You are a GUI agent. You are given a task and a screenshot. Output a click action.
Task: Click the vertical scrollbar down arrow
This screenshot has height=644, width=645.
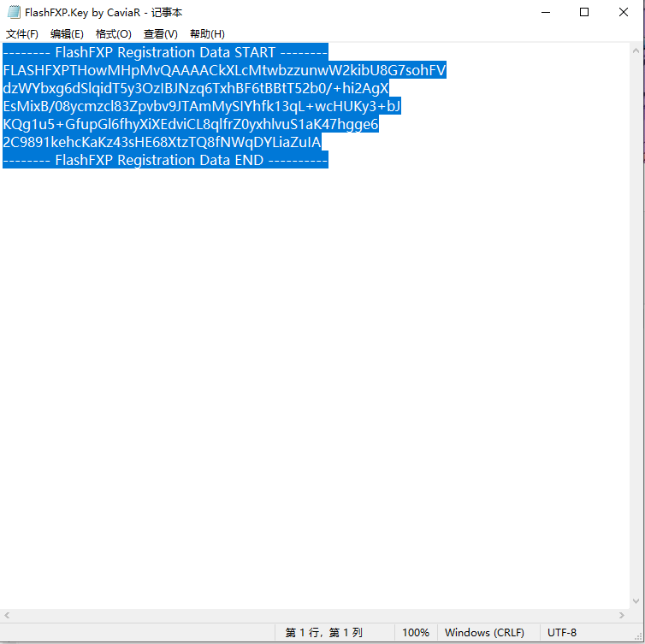pos(636,601)
